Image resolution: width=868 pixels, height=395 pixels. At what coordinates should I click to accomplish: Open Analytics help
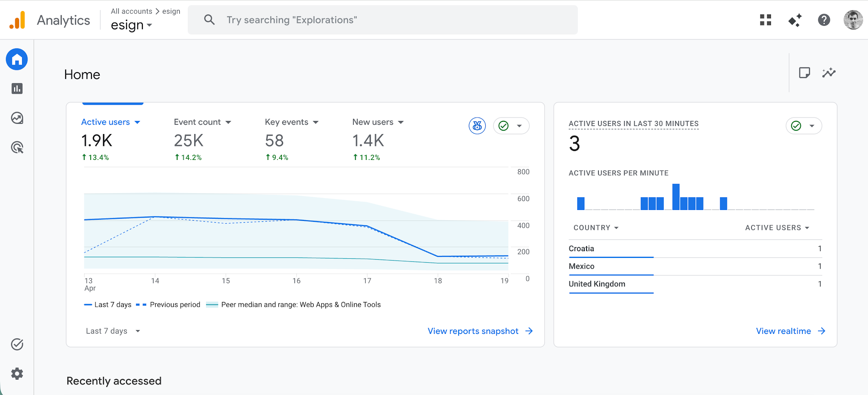click(x=823, y=20)
